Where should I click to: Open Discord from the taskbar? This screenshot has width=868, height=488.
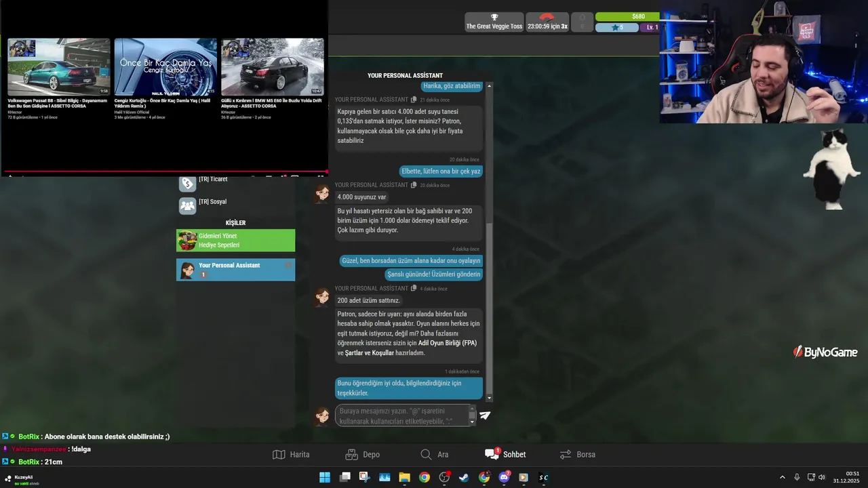coord(504,477)
